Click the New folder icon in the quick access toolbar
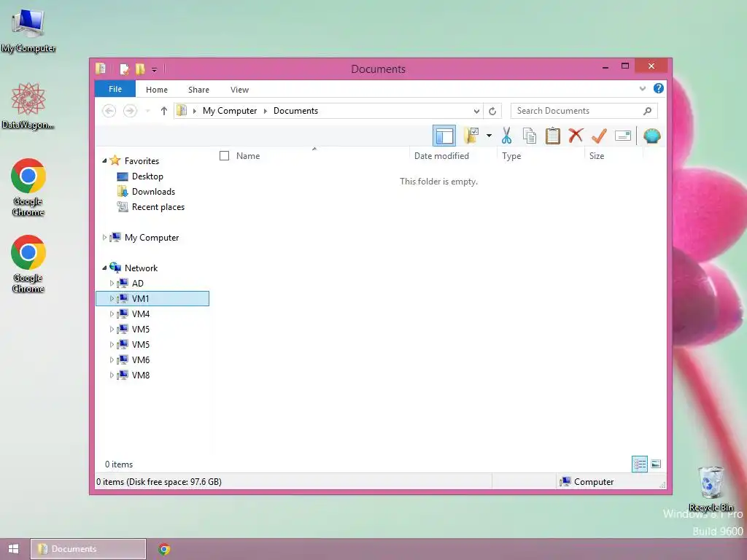 coord(140,69)
